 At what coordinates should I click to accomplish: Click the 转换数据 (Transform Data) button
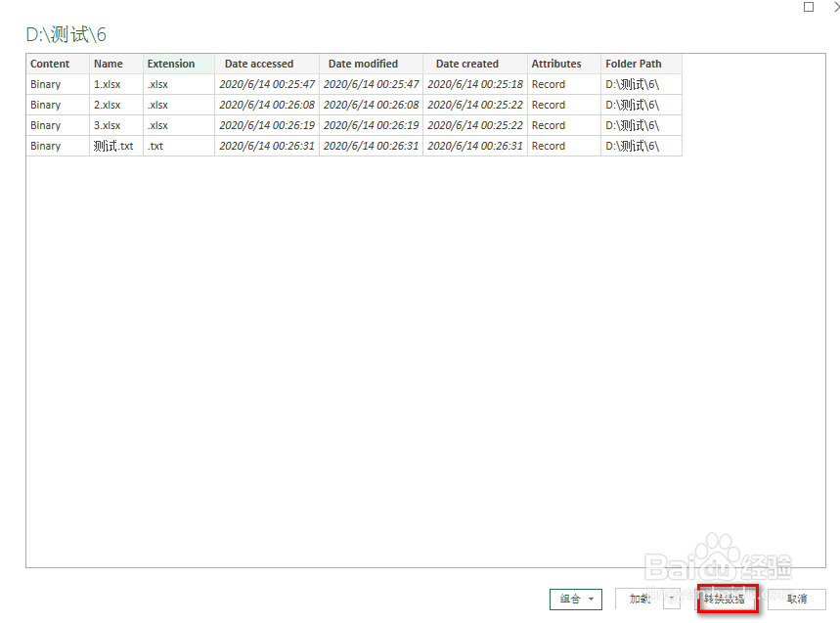tap(727, 599)
